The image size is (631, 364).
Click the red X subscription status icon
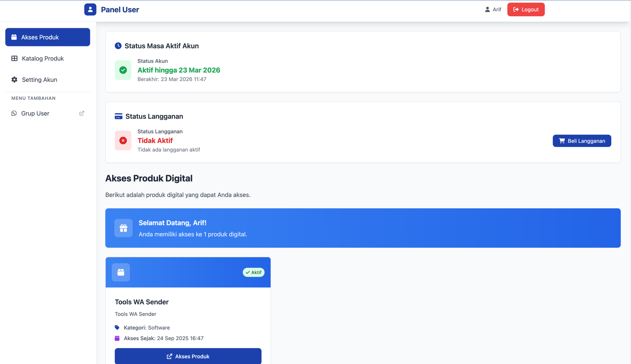(x=123, y=140)
